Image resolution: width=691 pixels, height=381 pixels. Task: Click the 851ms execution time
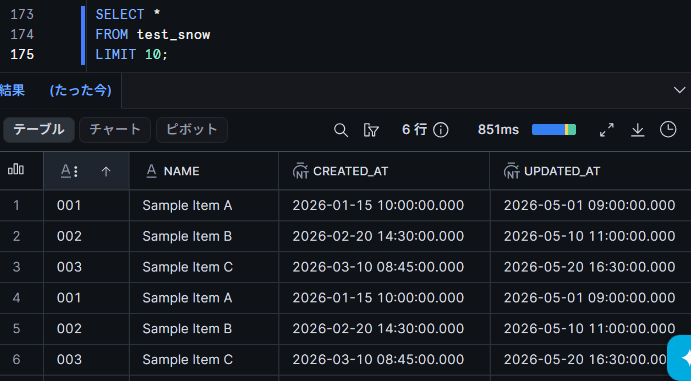click(498, 130)
